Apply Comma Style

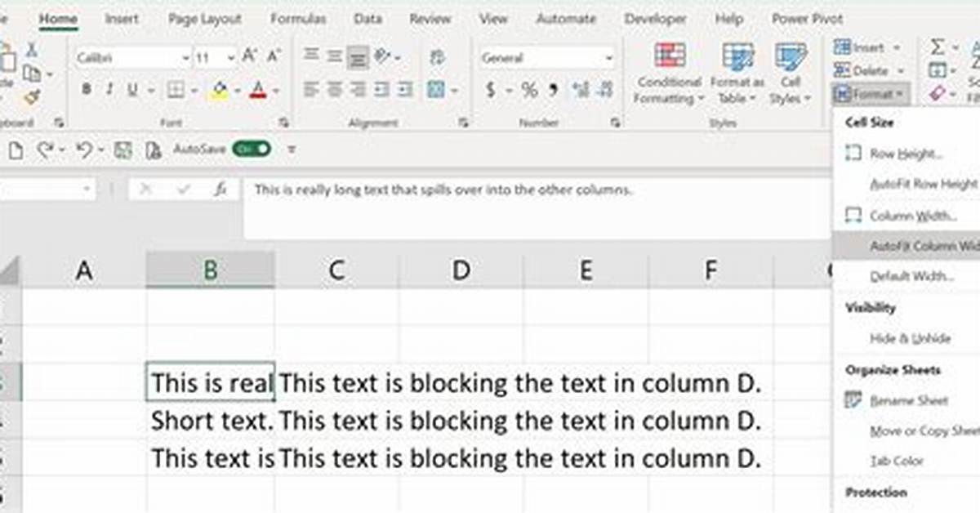tap(553, 90)
